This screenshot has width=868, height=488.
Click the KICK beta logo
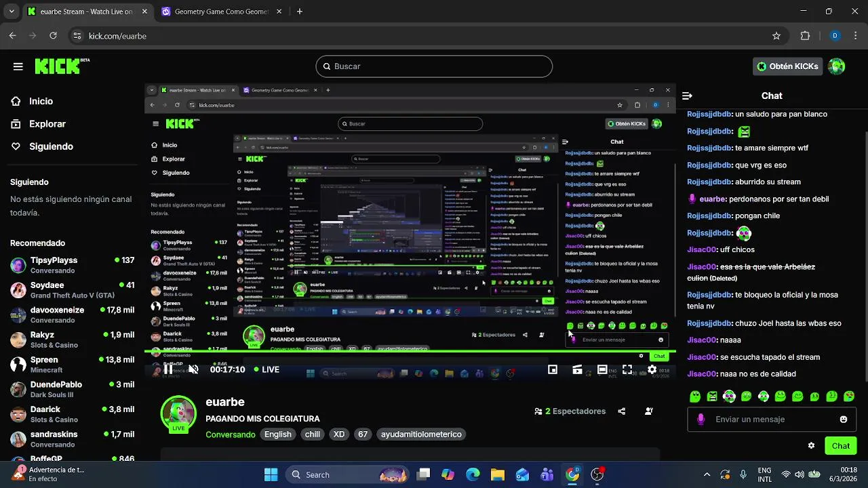[62, 66]
